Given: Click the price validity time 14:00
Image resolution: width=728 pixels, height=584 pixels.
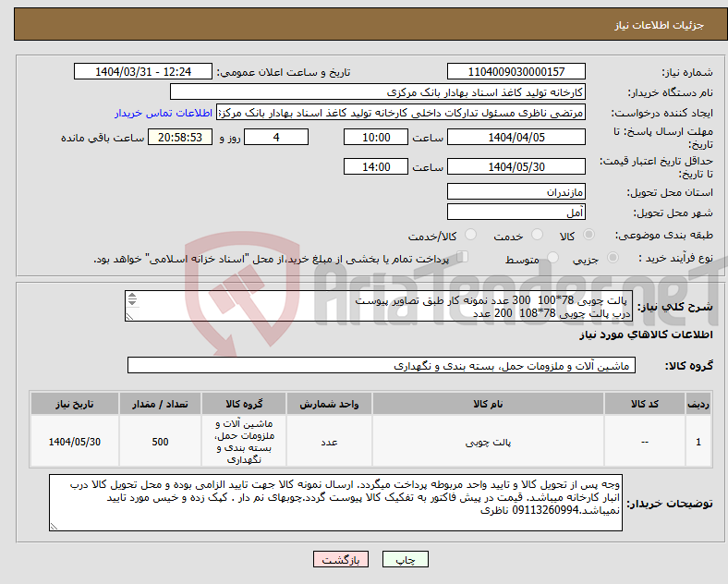Looking at the screenshot, I should 376,166.
